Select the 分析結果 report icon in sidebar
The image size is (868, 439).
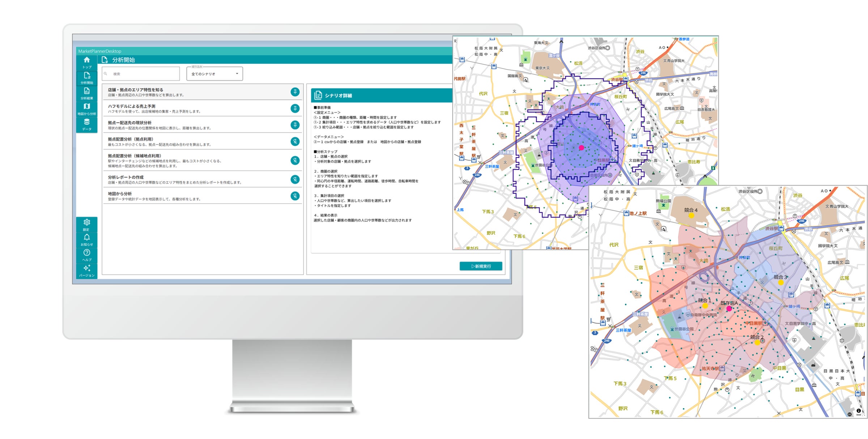[87, 91]
